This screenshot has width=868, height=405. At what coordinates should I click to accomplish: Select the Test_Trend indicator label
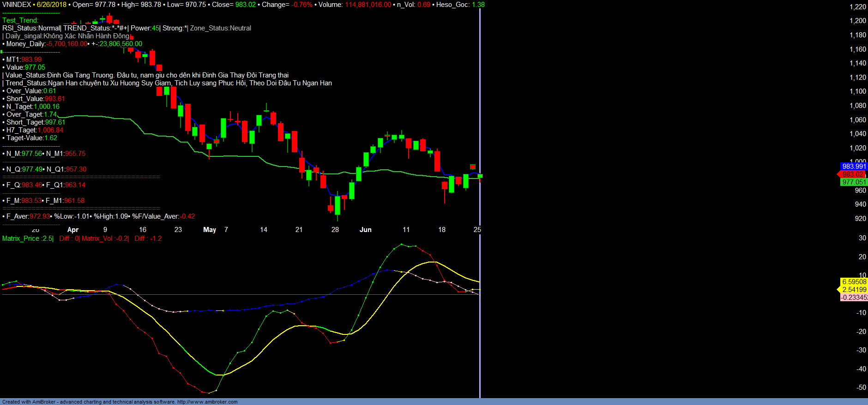20,20
